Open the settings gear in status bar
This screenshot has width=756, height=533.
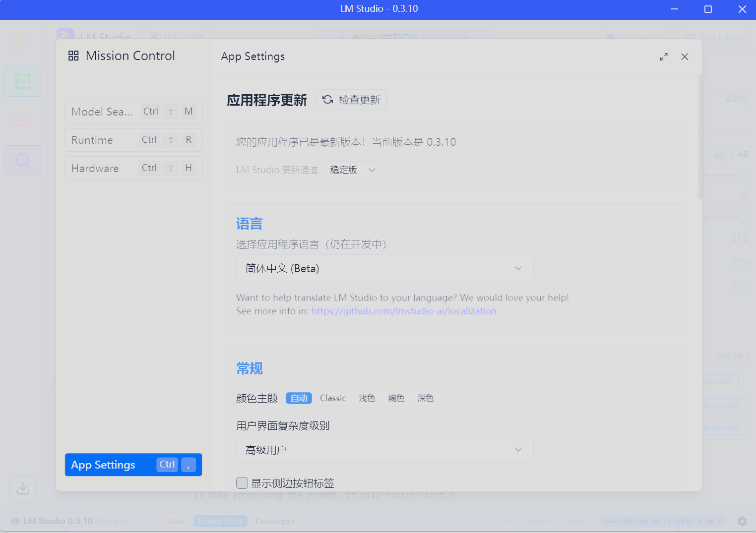click(x=742, y=521)
